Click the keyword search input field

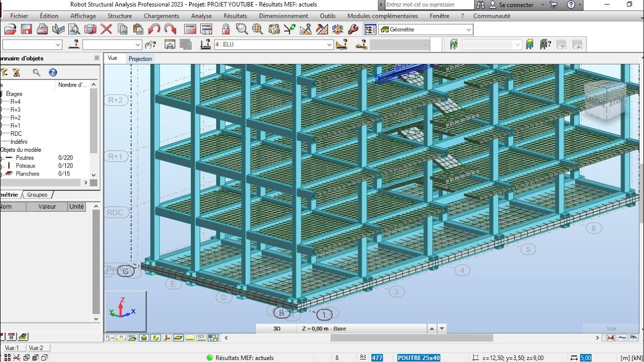[430, 5]
